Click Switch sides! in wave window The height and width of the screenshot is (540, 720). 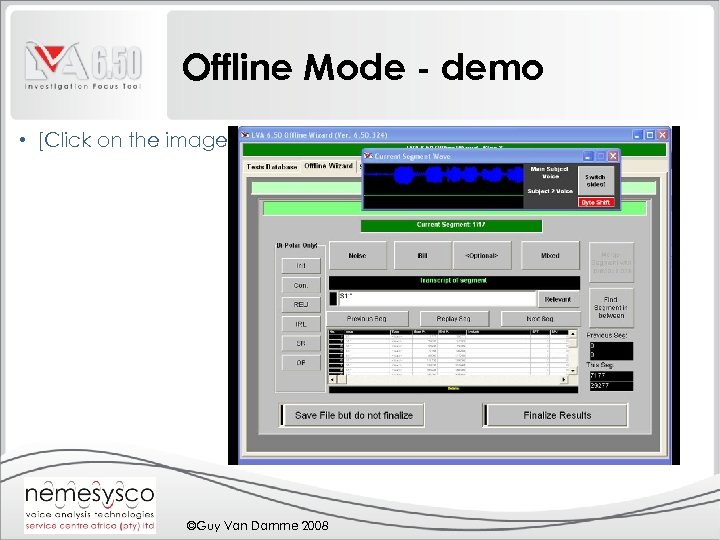click(596, 180)
